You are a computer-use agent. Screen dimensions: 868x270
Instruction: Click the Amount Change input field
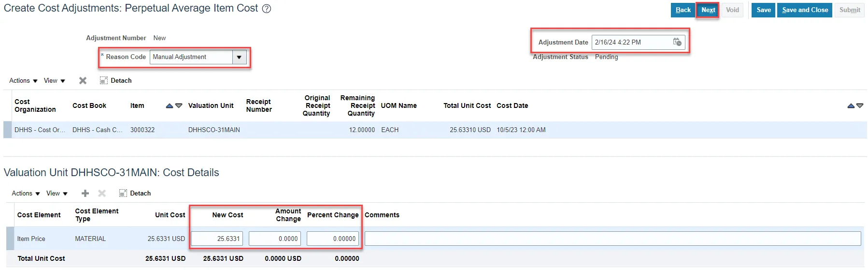[275, 239]
